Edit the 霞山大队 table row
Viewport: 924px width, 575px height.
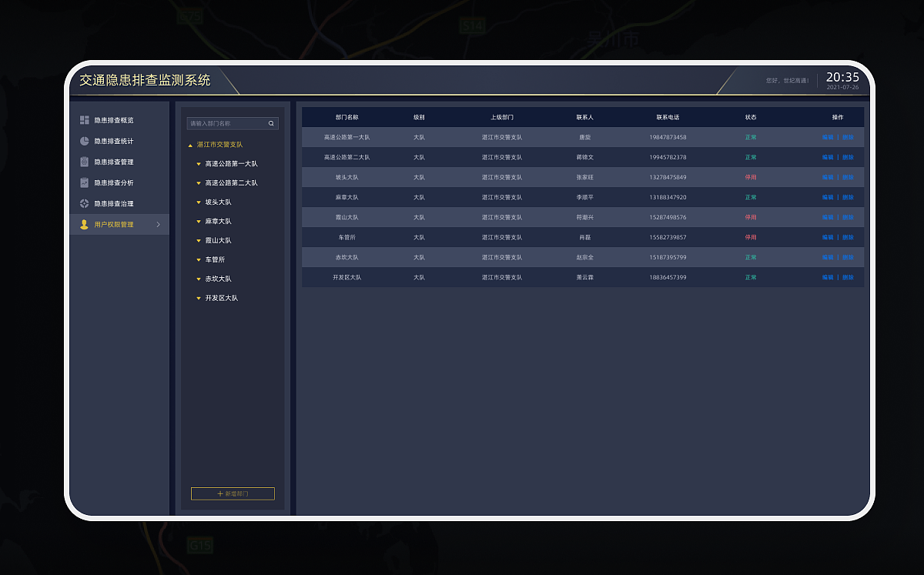coord(828,217)
